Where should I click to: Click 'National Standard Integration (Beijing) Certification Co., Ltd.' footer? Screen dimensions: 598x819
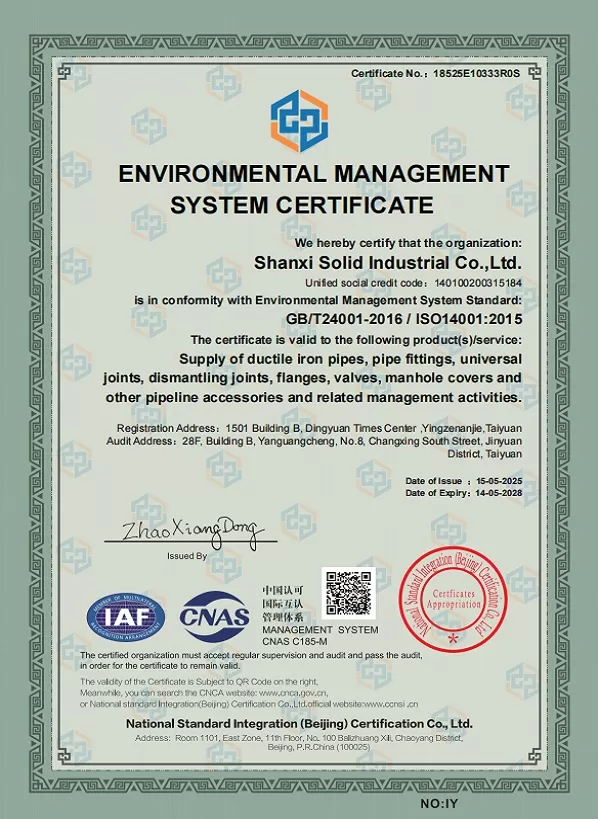click(299, 724)
